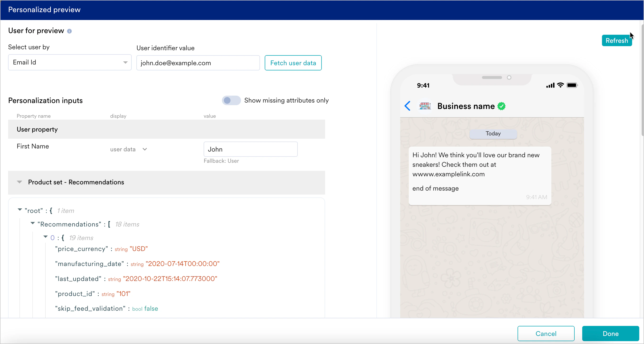Click the battery icon in phone preview
The image size is (644, 344).
coord(572,85)
